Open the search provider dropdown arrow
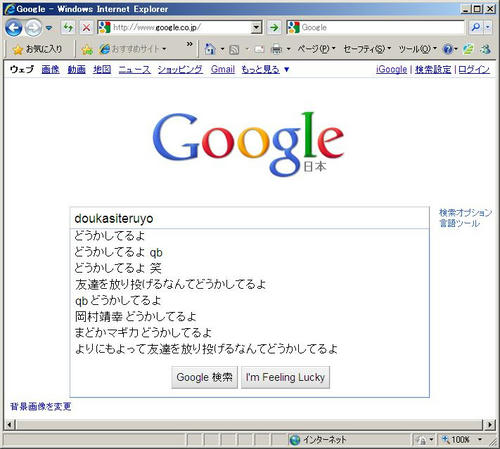This screenshot has width=500, height=449. coord(488,27)
